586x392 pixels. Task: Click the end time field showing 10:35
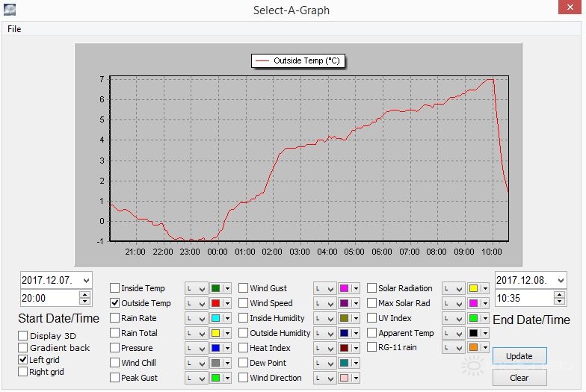click(523, 298)
